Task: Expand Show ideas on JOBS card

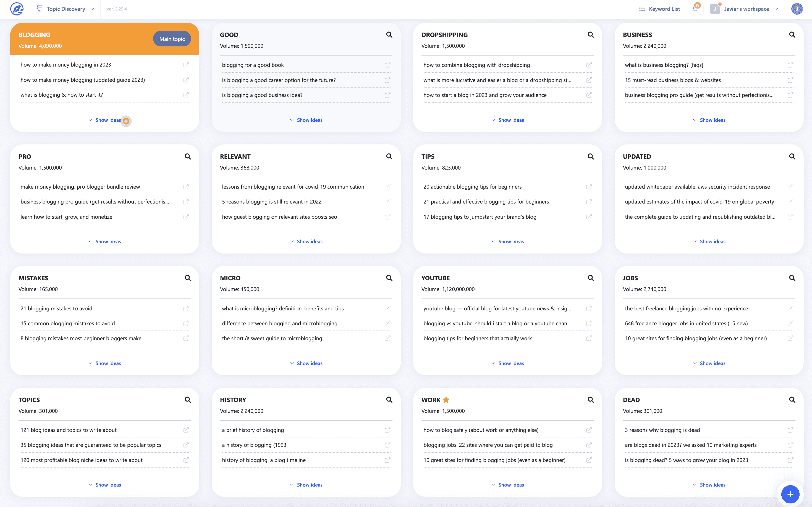Action: click(709, 363)
